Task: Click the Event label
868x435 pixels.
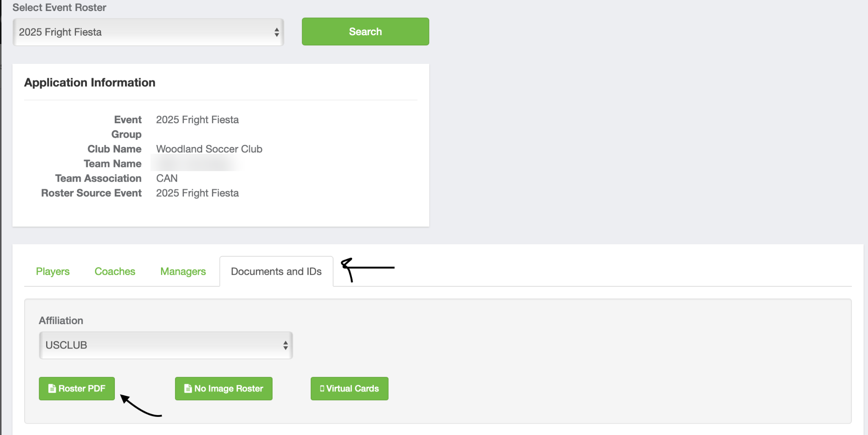Action: click(128, 120)
